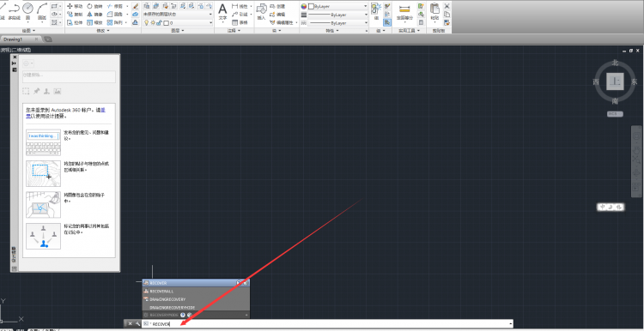Viewport: 644px width, 331px height.
Task: Select the Circle (圆) drawing tool
Action: [x=27, y=10]
